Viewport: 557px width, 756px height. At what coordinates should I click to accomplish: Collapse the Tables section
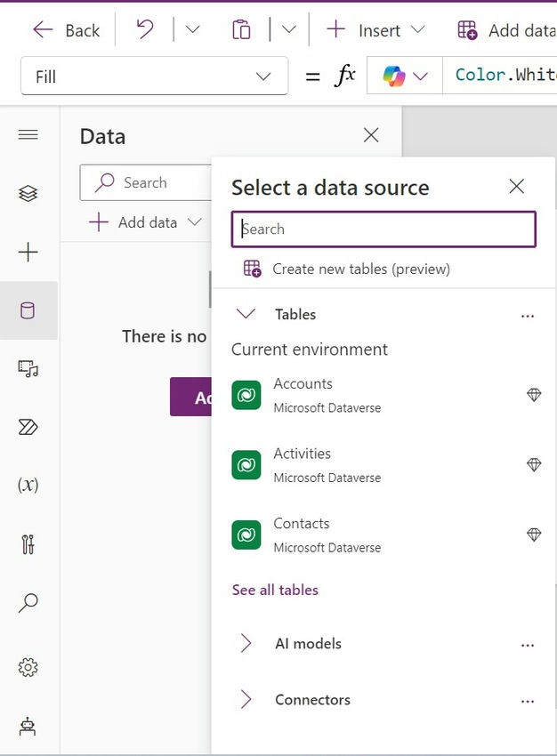(246, 314)
